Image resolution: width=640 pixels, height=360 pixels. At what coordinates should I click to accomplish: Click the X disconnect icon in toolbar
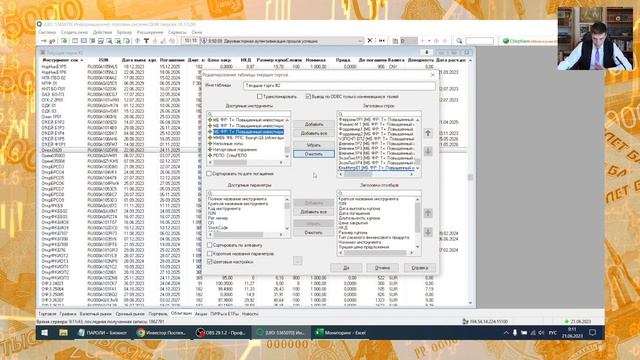click(x=370, y=40)
